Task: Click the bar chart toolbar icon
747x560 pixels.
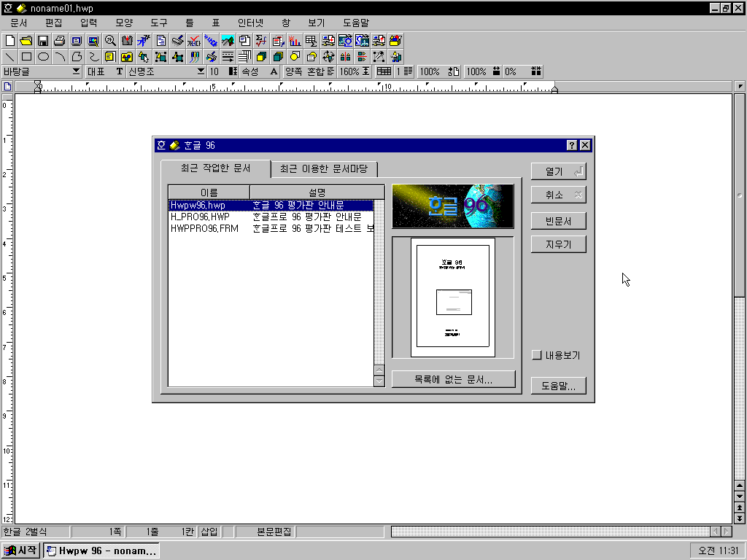Action: point(295,41)
